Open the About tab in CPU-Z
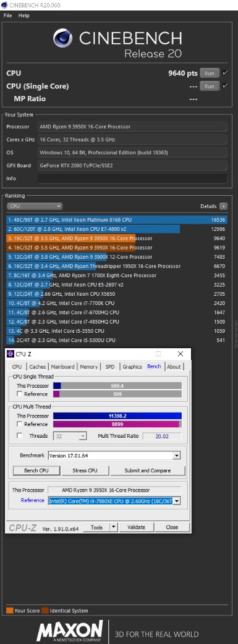Screen dimensions: 238x644 click(174, 367)
